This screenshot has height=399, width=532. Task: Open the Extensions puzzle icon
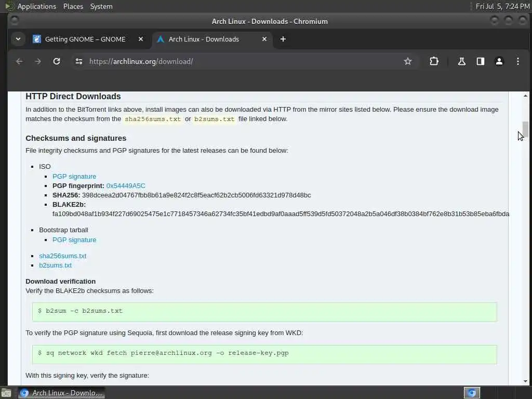coord(434,61)
